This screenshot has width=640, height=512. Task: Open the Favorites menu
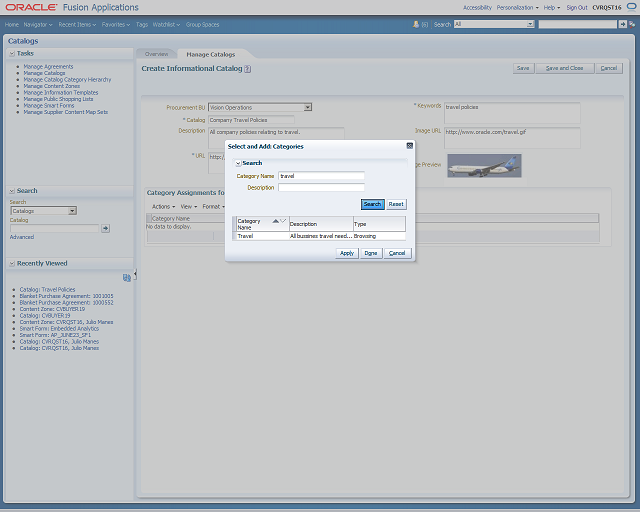click(116, 24)
